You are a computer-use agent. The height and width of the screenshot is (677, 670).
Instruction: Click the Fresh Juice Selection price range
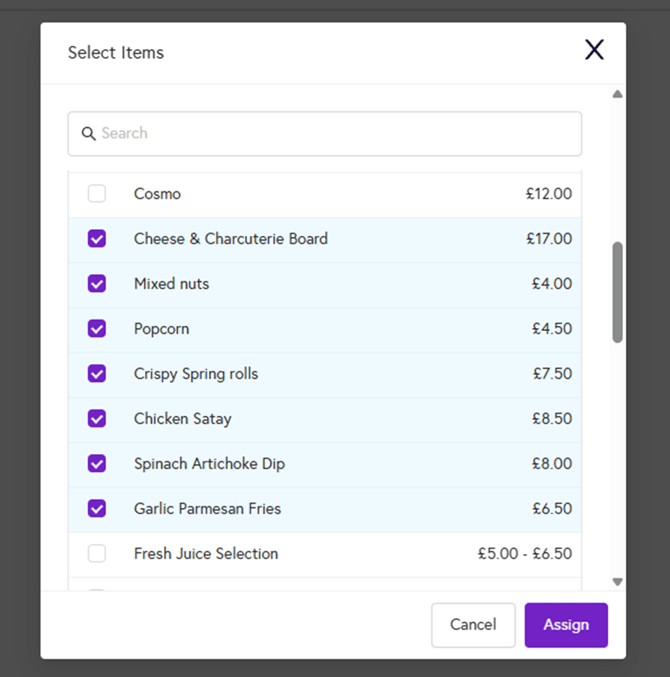pos(525,554)
